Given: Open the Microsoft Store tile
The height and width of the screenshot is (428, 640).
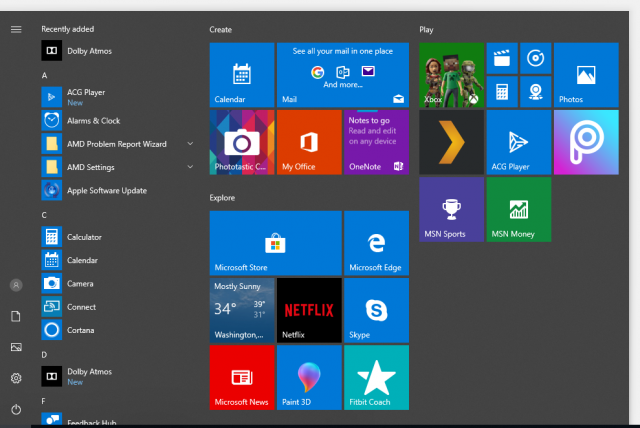Looking at the screenshot, I should [276, 243].
